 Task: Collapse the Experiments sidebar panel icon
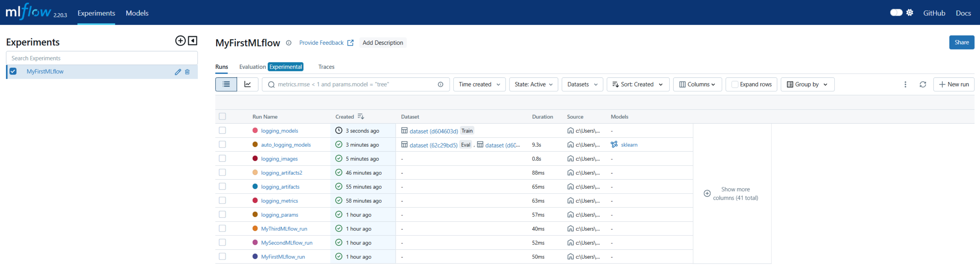[193, 41]
